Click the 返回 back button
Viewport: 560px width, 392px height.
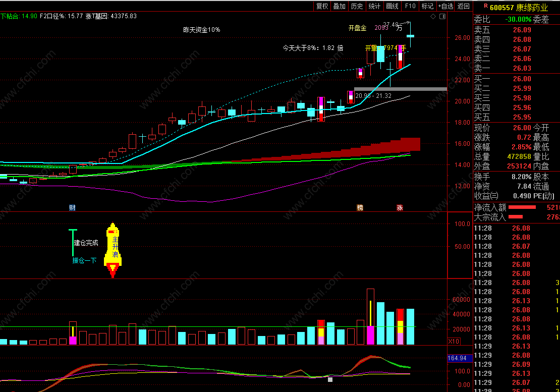pos(464,6)
